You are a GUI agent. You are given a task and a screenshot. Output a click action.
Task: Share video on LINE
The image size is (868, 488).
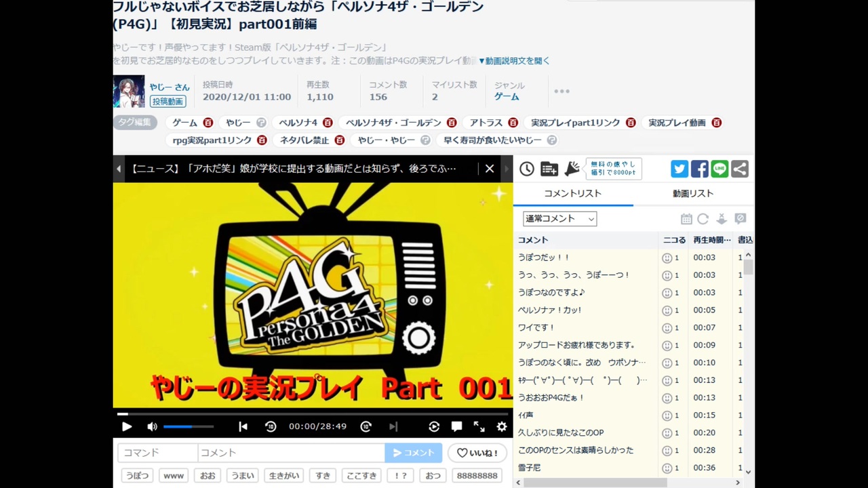coord(719,169)
